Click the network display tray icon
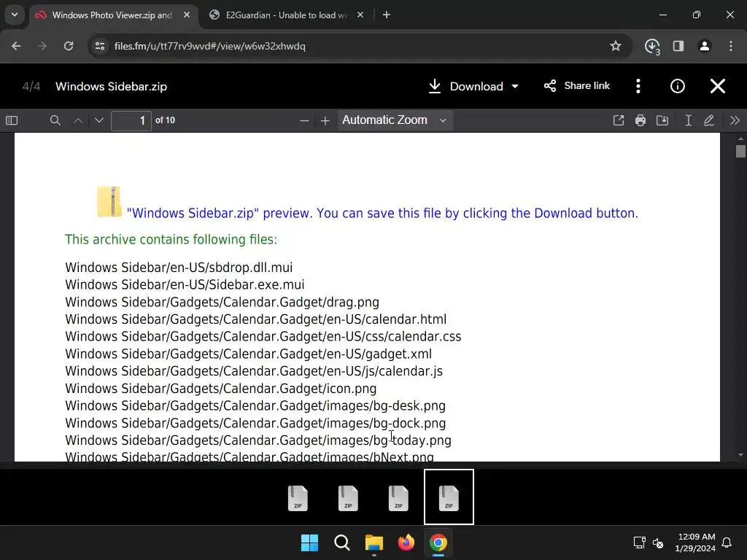The image size is (747, 560). 639,542
